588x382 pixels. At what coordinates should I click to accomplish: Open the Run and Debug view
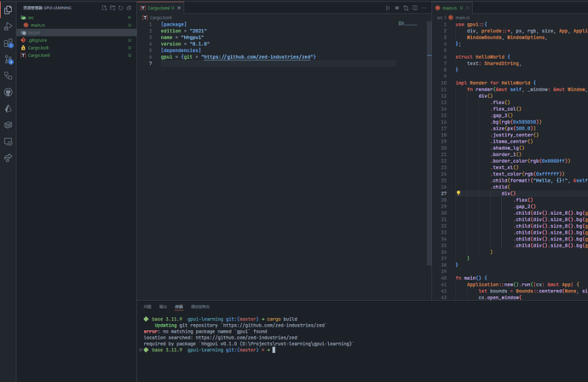coord(8,26)
